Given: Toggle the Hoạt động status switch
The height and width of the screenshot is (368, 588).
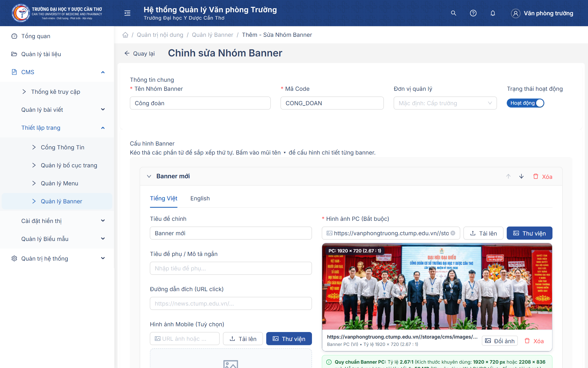Looking at the screenshot, I should pos(525,103).
